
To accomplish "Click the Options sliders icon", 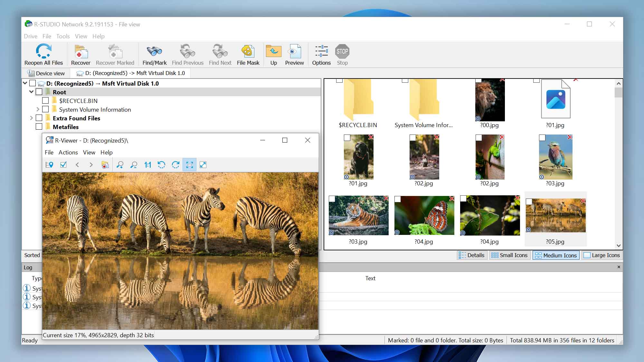I will (321, 51).
